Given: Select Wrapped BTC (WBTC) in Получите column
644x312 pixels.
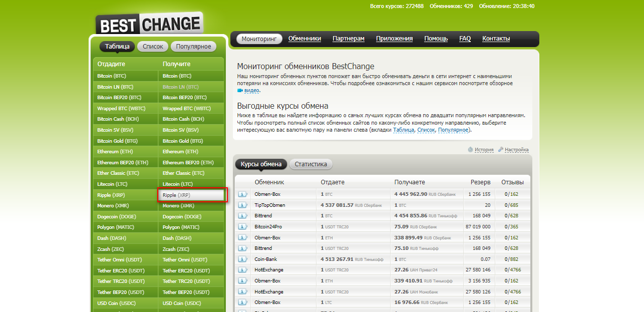Looking at the screenshot, I should 191,109.
